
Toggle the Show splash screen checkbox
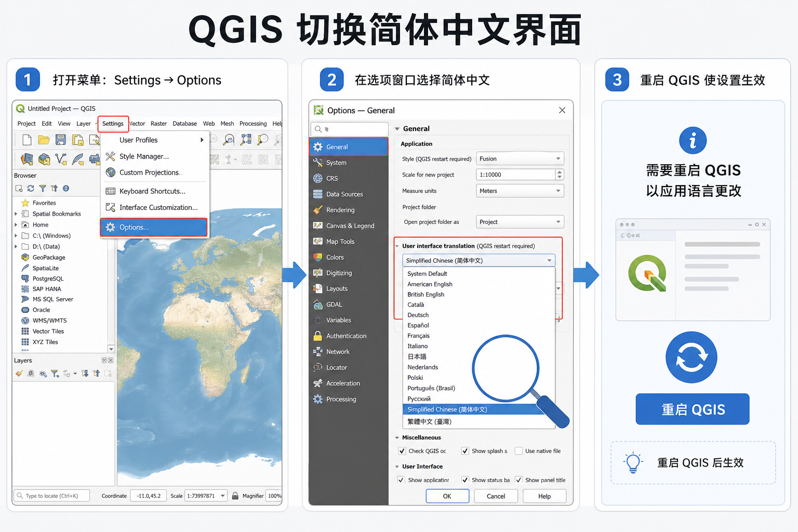(465, 451)
